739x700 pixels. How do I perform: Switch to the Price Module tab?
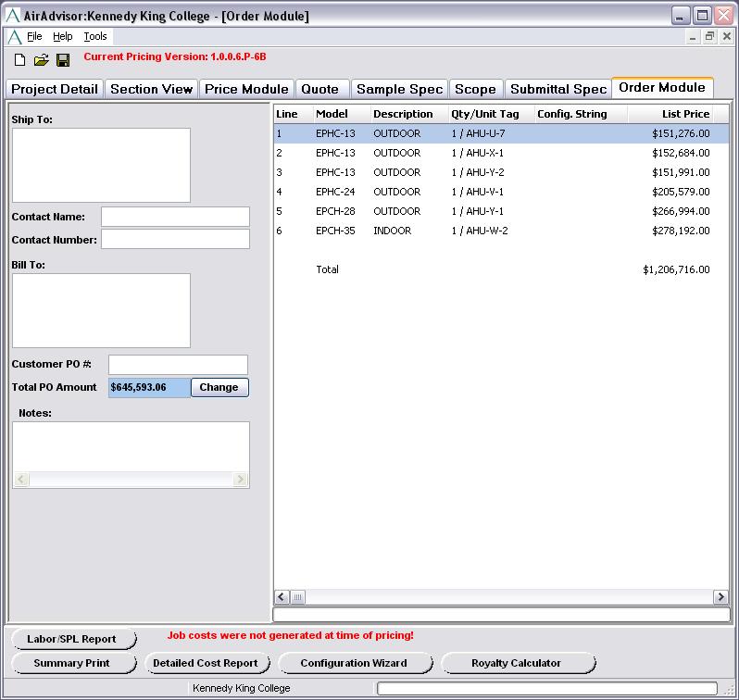246,89
